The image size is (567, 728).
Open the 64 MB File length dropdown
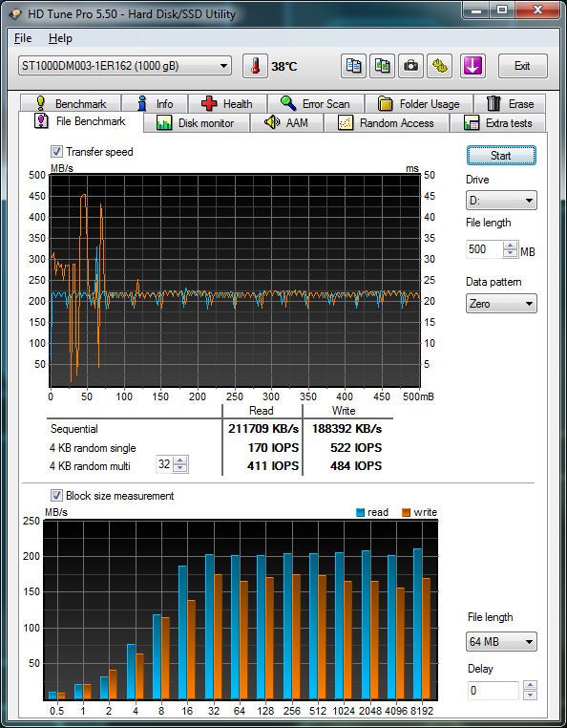501,642
